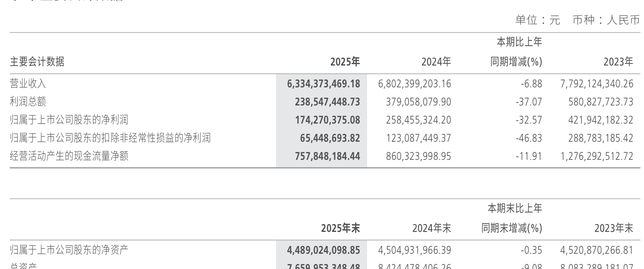Click the -37.07 percentage change cell
The height and width of the screenshot is (269, 644).
[x=529, y=102]
